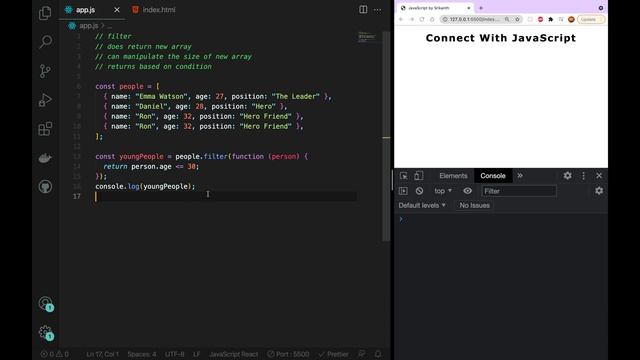Clear the console
The width and height of the screenshot is (640, 360).
coord(419,191)
